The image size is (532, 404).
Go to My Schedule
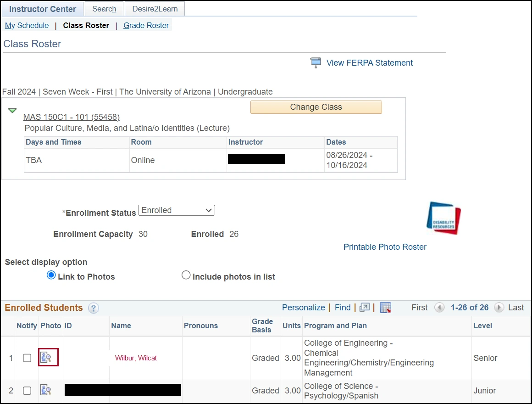(x=27, y=25)
